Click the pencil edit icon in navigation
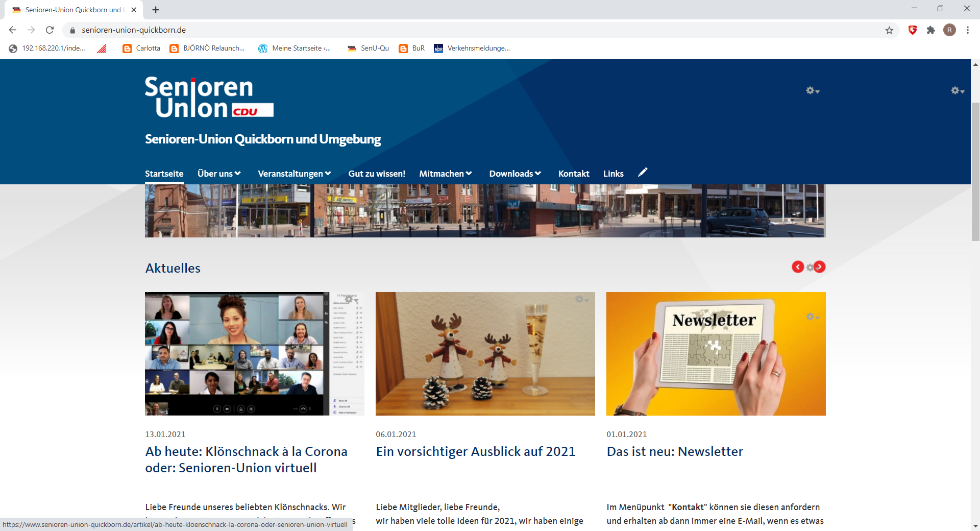Image resolution: width=980 pixels, height=531 pixels. point(643,173)
